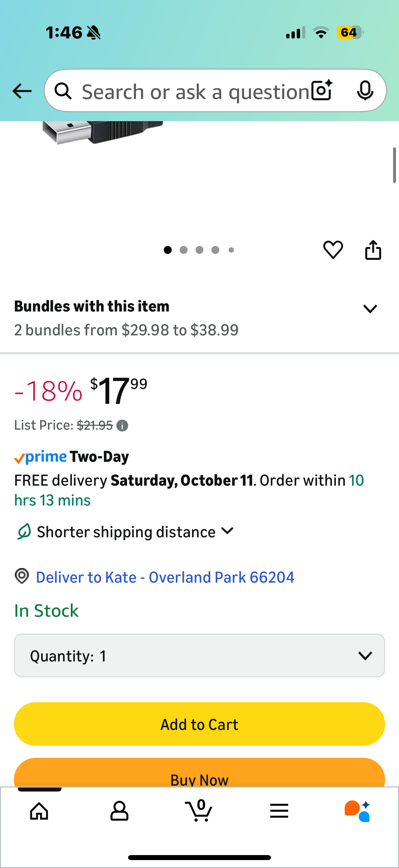Tap the share icon
Viewport: 399px width, 868px height.
(373, 250)
